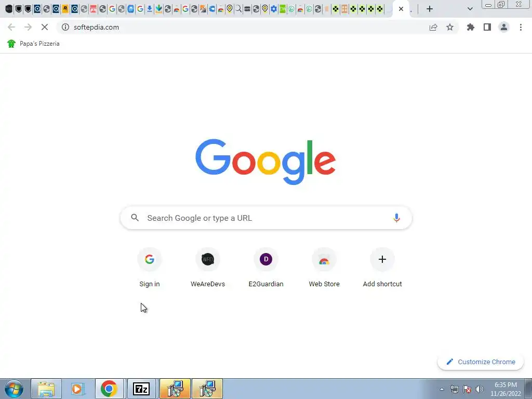Open the Windows Start menu

(14, 389)
